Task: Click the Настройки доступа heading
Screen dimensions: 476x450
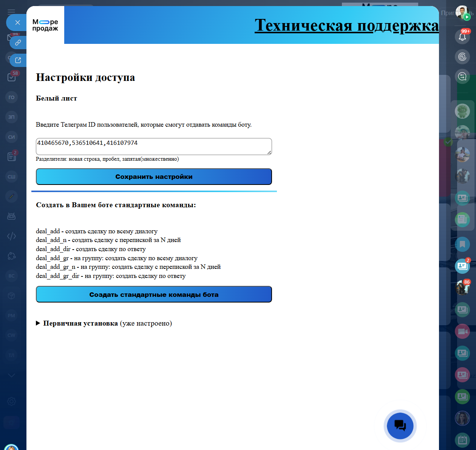Action: click(x=85, y=77)
